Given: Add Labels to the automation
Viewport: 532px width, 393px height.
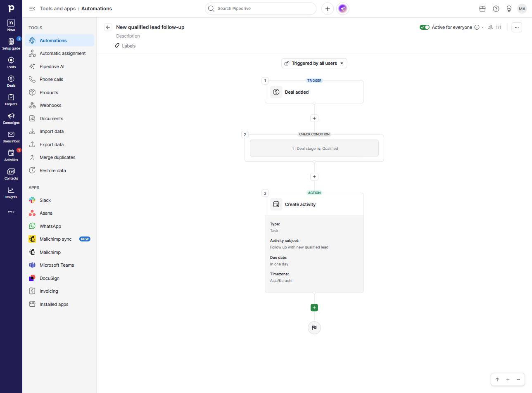Looking at the screenshot, I should coord(126,46).
